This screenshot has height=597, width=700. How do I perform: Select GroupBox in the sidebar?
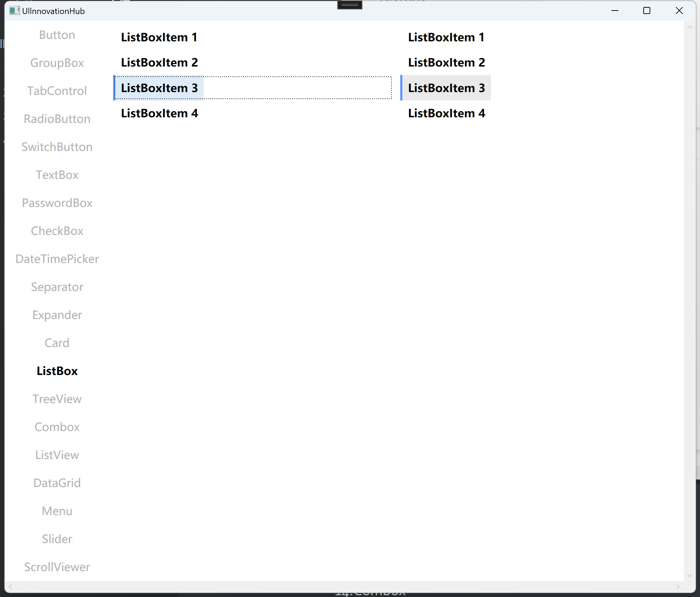[x=57, y=63]
